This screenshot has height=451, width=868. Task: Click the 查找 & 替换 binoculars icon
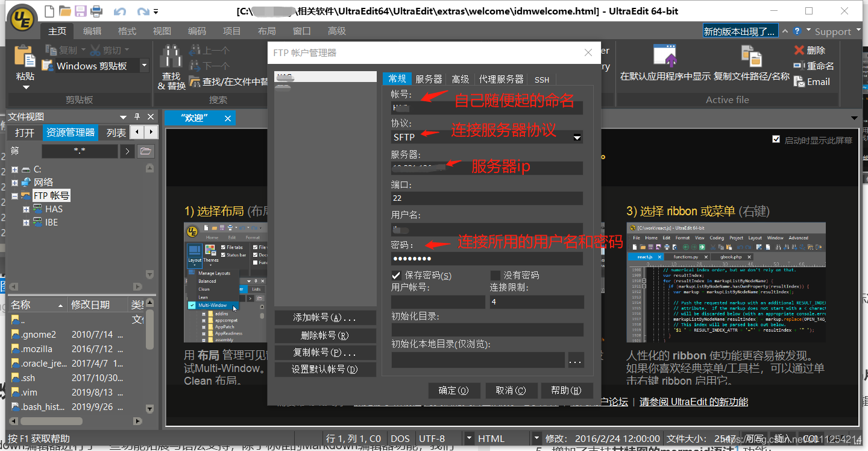coord(171,57)
